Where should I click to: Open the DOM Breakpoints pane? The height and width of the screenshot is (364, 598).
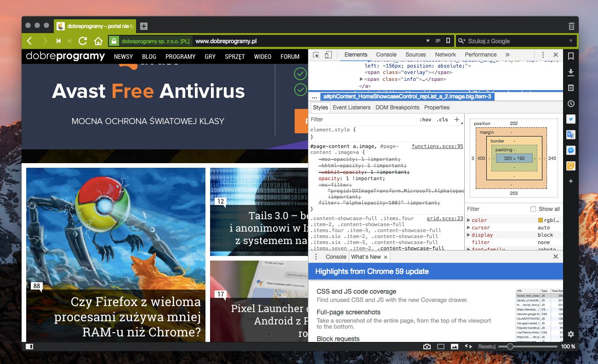pyautogui.click(x=398, y=108)
